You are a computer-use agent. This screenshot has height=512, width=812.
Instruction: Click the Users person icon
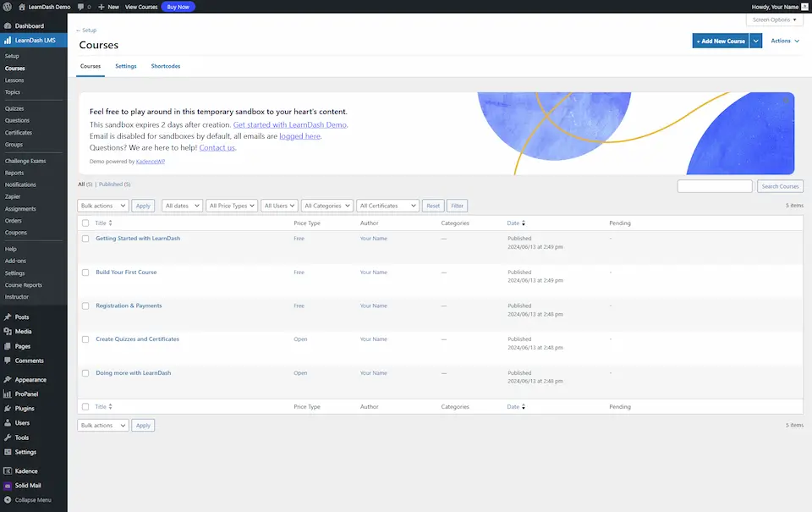(x=8, y=423)
